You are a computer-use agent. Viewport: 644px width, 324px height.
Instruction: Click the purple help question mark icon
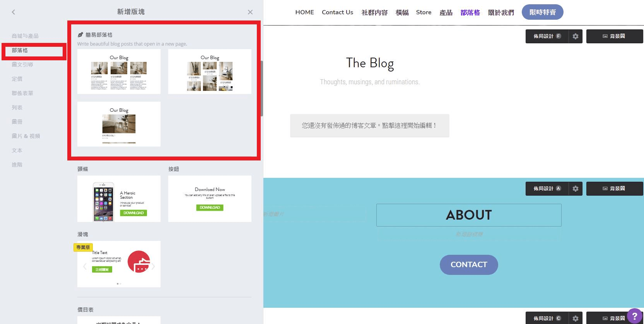tap(634, 316)
